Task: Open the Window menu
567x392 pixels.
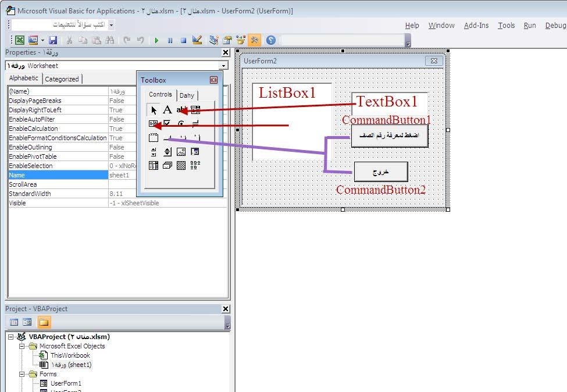Action: coord(441,26)
